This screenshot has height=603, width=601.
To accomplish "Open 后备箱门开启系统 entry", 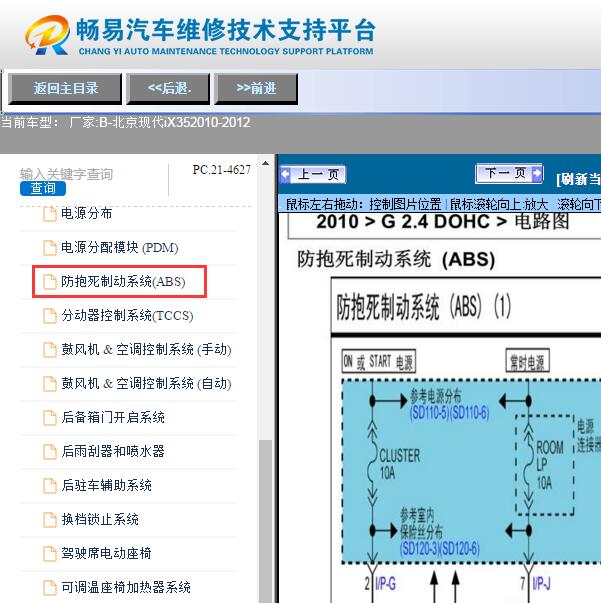I will coord(113,417).
